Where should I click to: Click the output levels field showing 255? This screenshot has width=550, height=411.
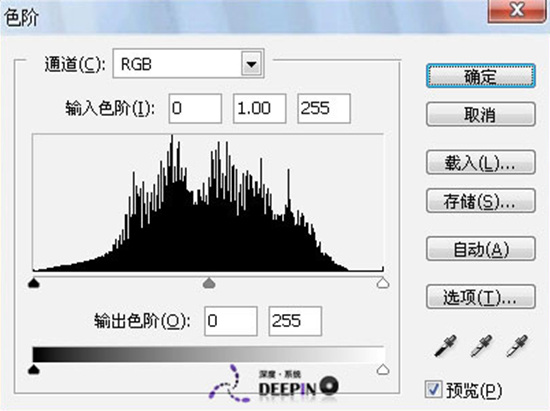295,321
